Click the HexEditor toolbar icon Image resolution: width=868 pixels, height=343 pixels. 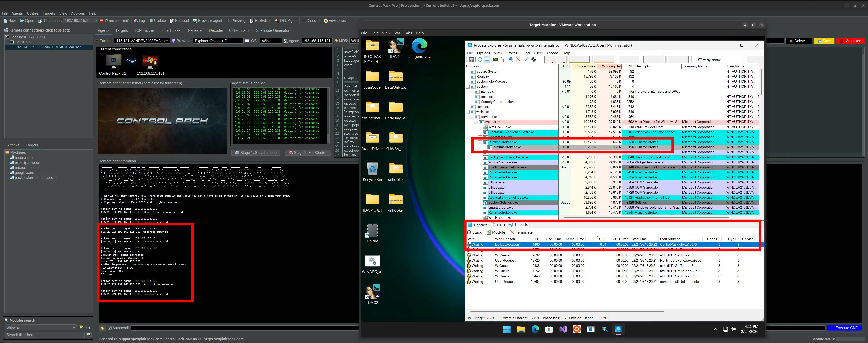260,21
